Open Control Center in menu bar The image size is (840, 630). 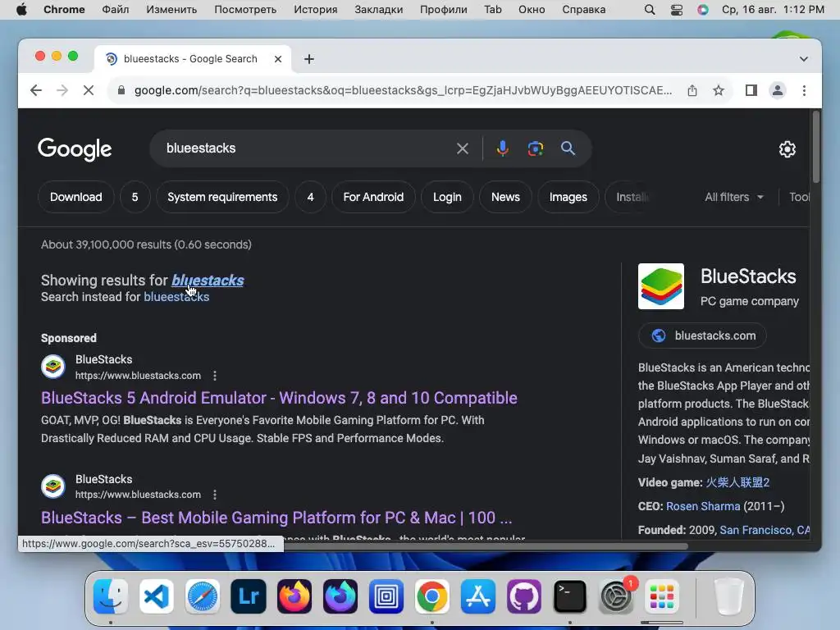pyautogui.click(x=677, y=10)
